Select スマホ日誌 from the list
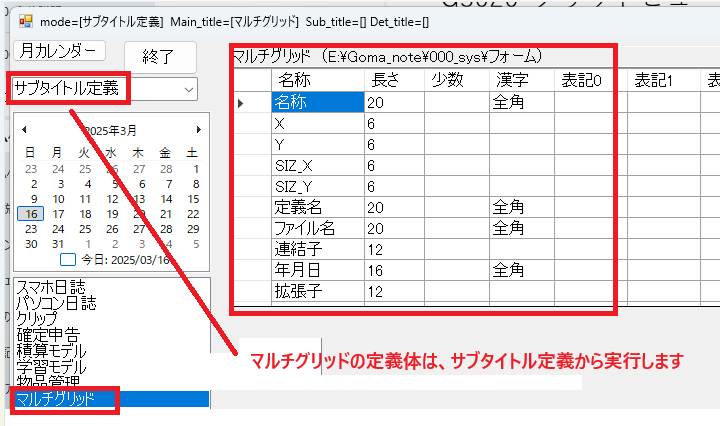Screen dimensions: 720x426 (50, 288)
